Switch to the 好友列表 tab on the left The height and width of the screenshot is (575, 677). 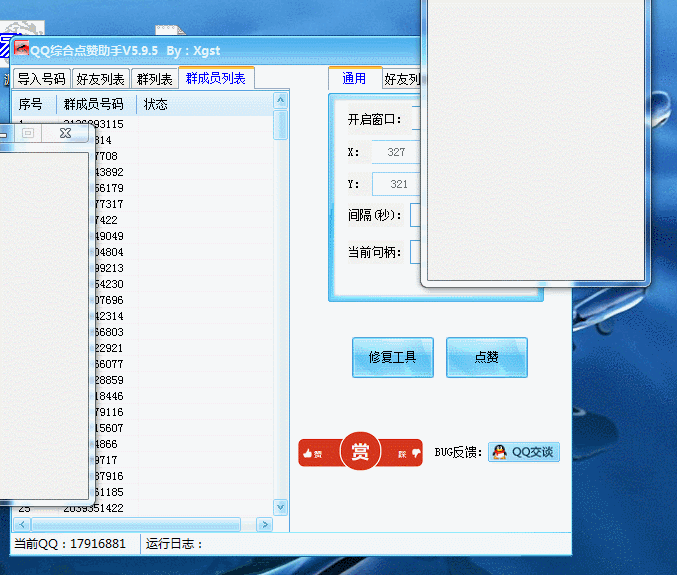pos(101,79)
